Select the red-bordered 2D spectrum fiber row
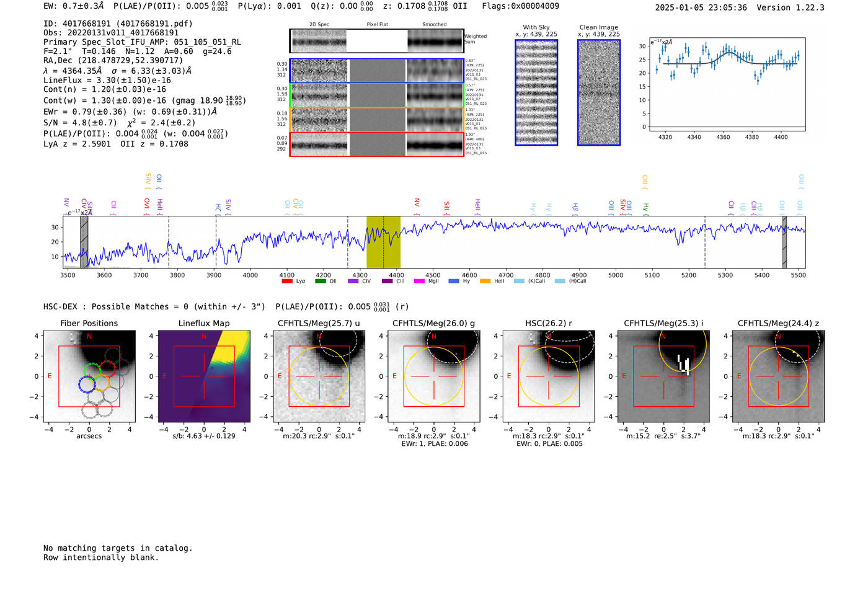 (376, 144)
